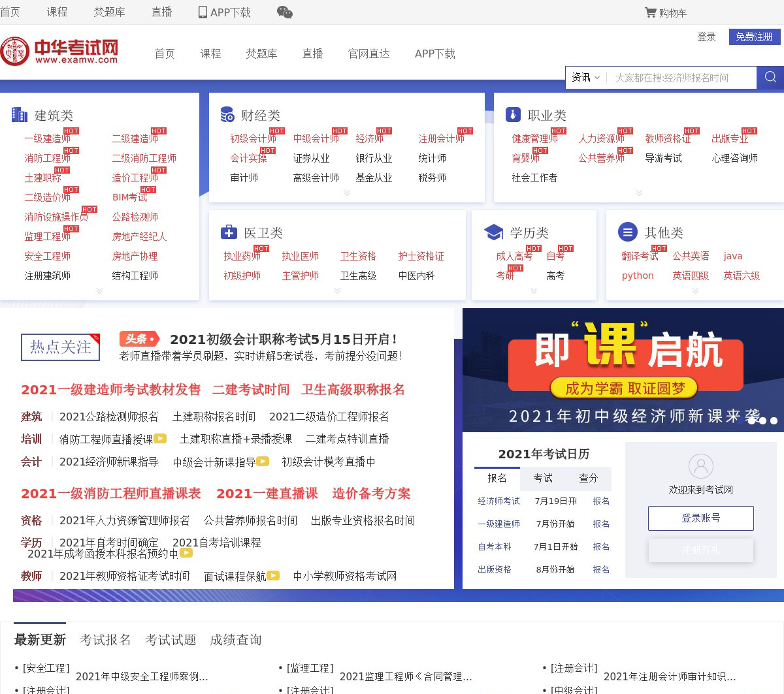
Task: Expand more items under 建筑类 list
Action: pyautogui.click(x=99, y=291)
